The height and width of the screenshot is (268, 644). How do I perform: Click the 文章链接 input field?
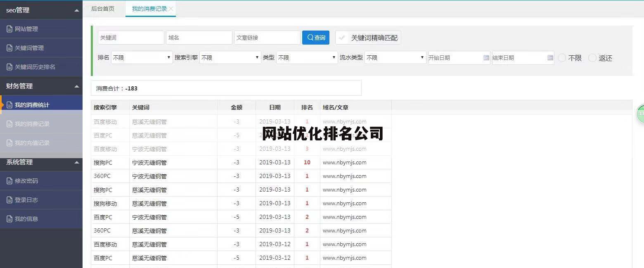[267, 38]
